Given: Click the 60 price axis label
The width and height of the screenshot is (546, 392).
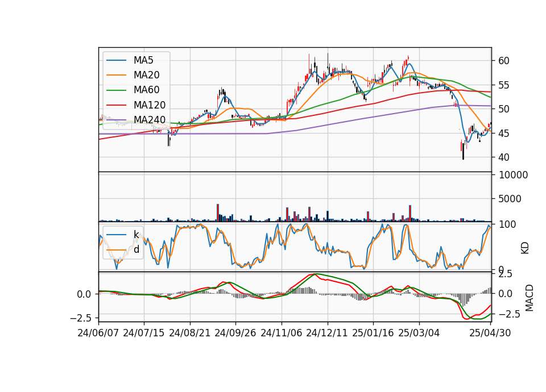Looking at the screenshot, I should [504, 61].
